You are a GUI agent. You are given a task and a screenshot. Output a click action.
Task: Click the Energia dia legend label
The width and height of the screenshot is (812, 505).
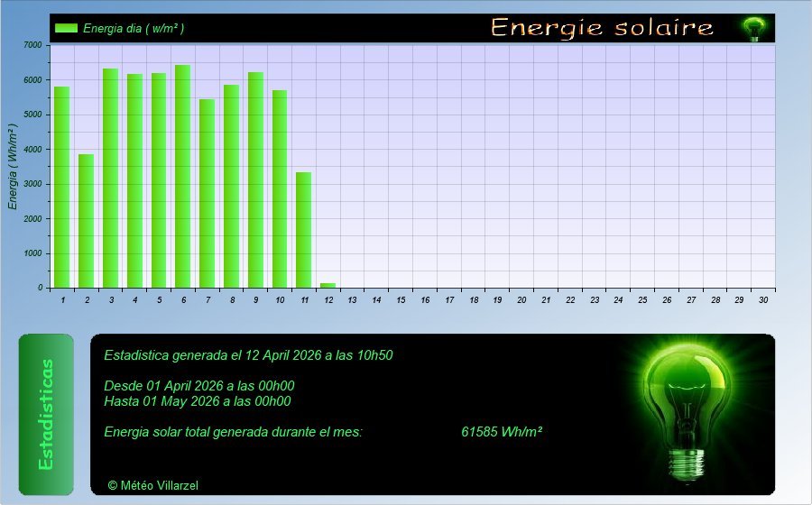tap(134, 28)
